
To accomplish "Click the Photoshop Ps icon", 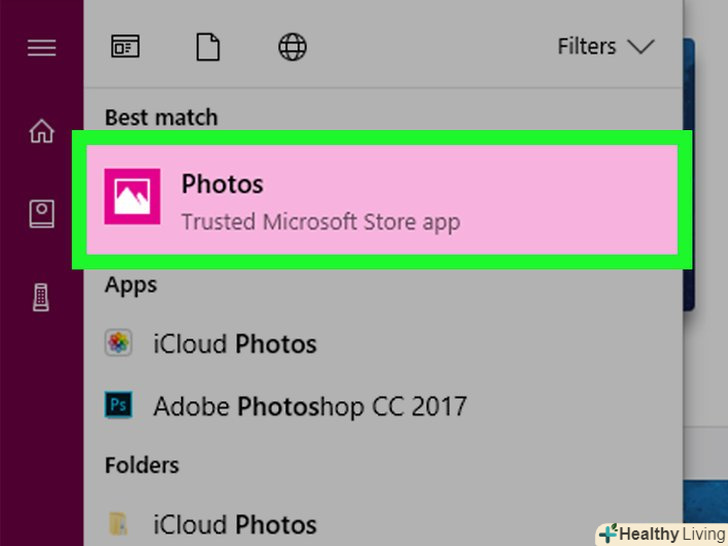I will tap(119, 405).
